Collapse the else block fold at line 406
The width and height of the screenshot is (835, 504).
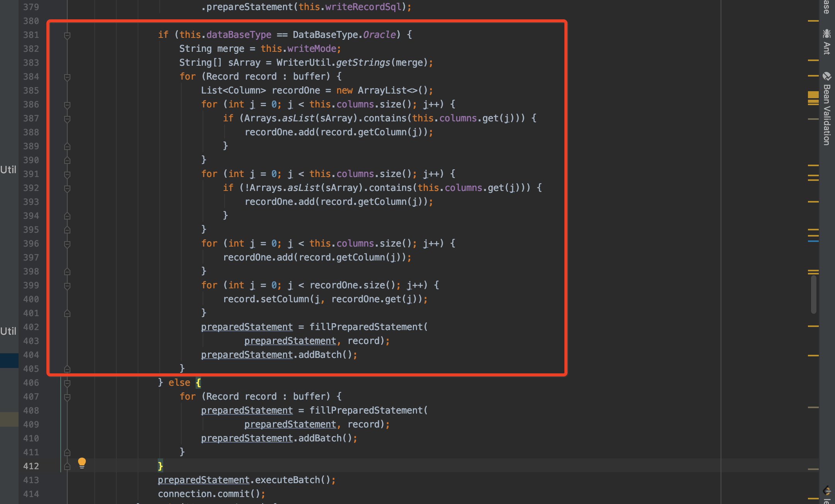(x=67, y=383)
